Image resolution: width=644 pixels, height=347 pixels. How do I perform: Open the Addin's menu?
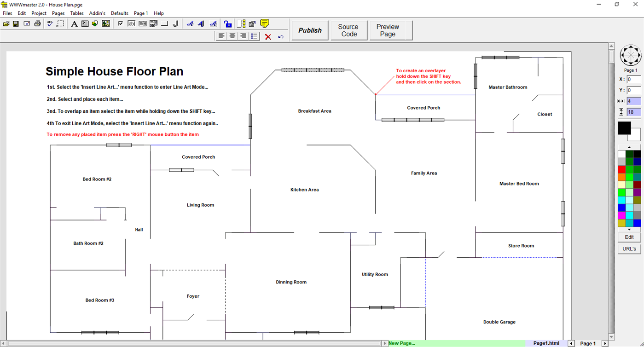click(97, 13)
